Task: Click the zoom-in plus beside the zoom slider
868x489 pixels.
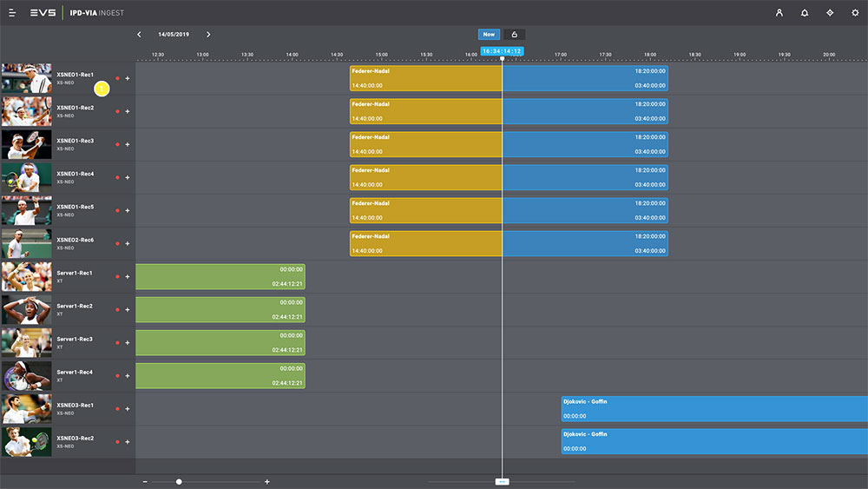Action: coord(266,481)
